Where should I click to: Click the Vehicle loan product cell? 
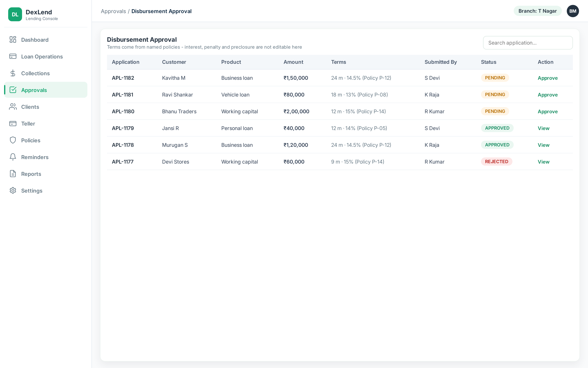click(235, 95)
